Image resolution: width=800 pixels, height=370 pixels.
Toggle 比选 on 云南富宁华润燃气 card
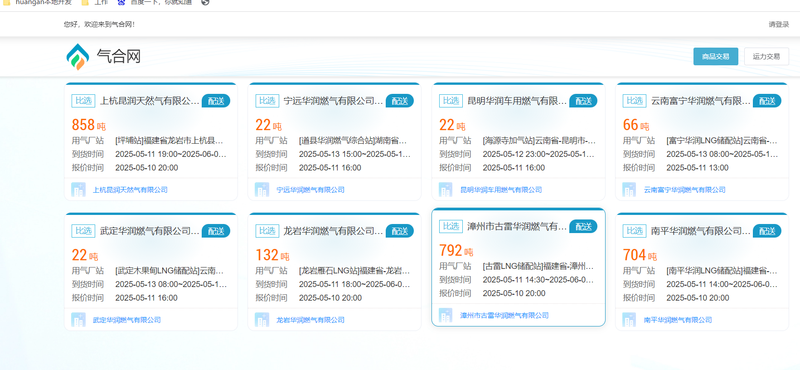point(634,101)
